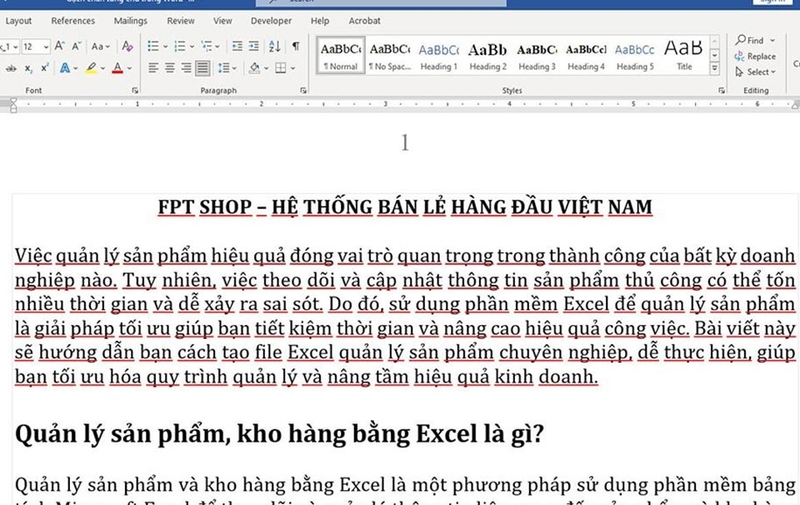Click the right indent marker on ruler
Screen dimensions: 800x505
[x=795, y=106]
